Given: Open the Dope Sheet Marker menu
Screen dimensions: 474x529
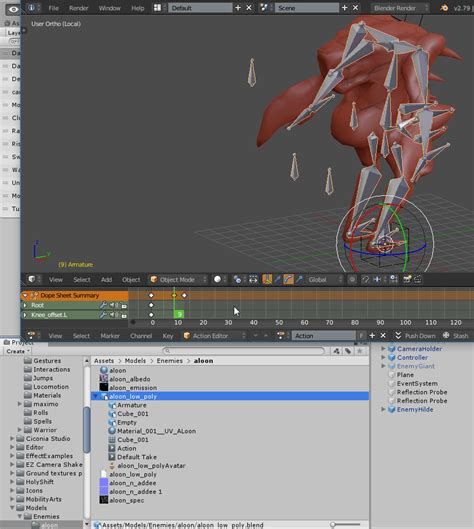Looking at the screenshot, I should [110, 336].
